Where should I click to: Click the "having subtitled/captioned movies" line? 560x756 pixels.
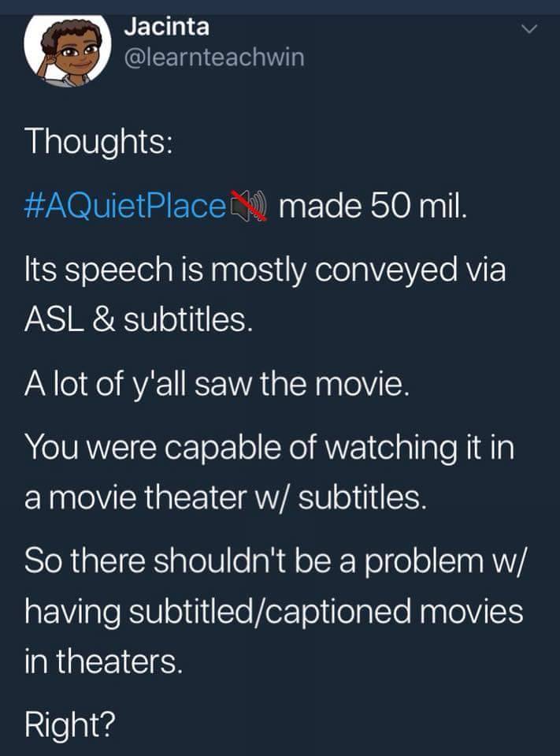273,613
